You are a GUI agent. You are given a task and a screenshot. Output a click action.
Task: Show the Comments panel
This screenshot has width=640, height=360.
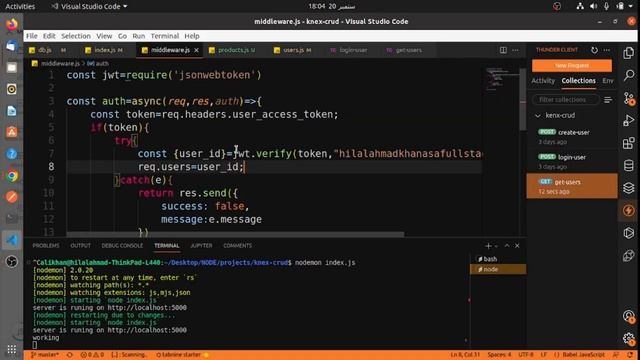(x=238, y=246)
